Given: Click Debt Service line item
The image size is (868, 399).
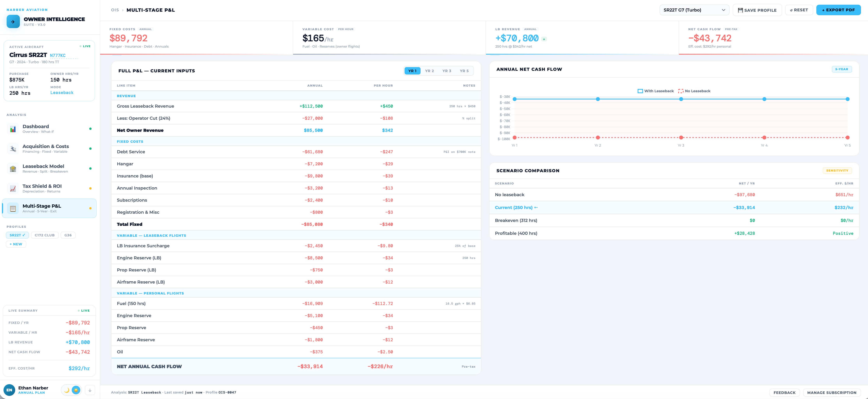Looking at the screenshot, I should (x=296, y=152).
